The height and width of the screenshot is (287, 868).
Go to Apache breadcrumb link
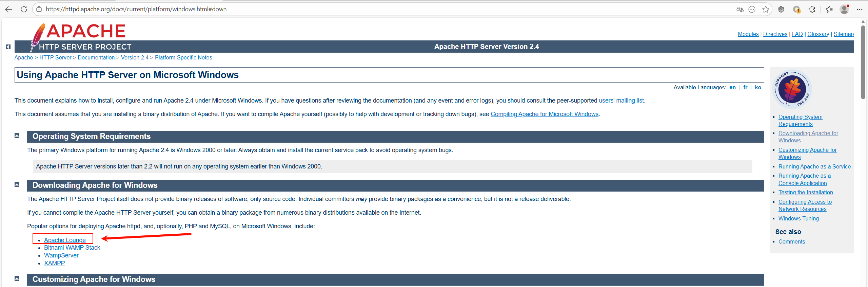point(24,57)
